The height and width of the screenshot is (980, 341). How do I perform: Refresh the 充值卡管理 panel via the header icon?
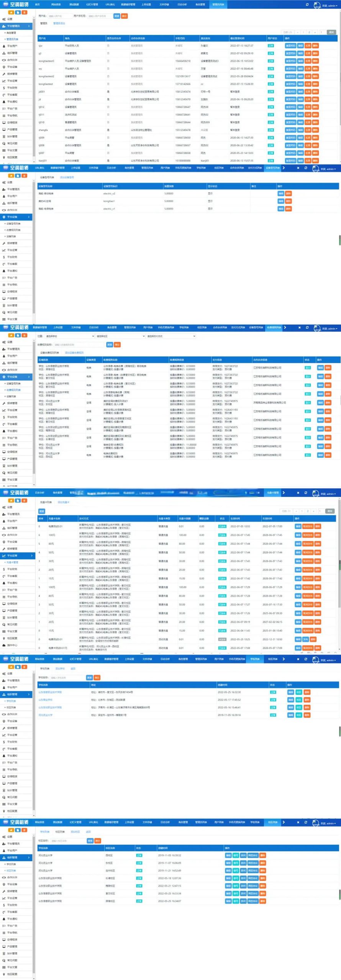[x=306, y=493]
